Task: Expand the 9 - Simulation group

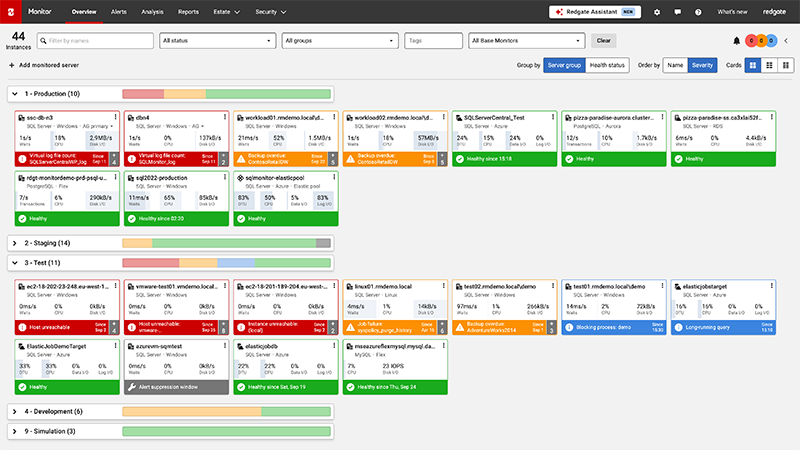Action: (x=15, y=431)
